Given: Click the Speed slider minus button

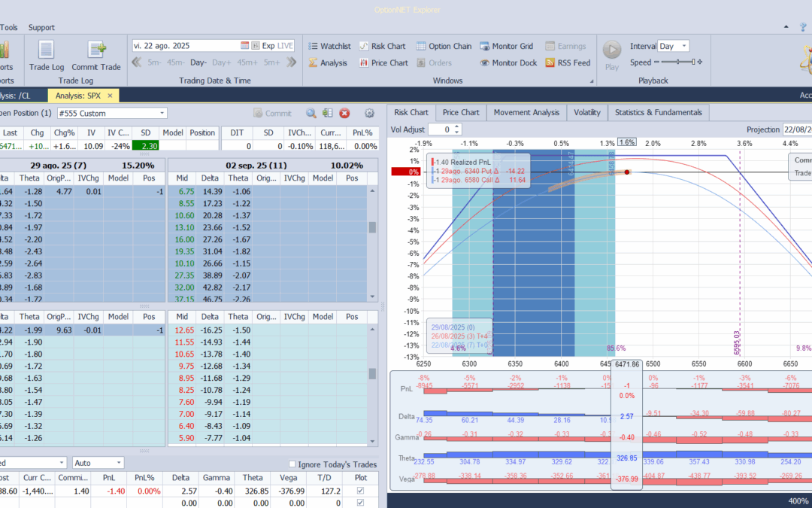Looking at the screenshot, I should coord(656,62).
